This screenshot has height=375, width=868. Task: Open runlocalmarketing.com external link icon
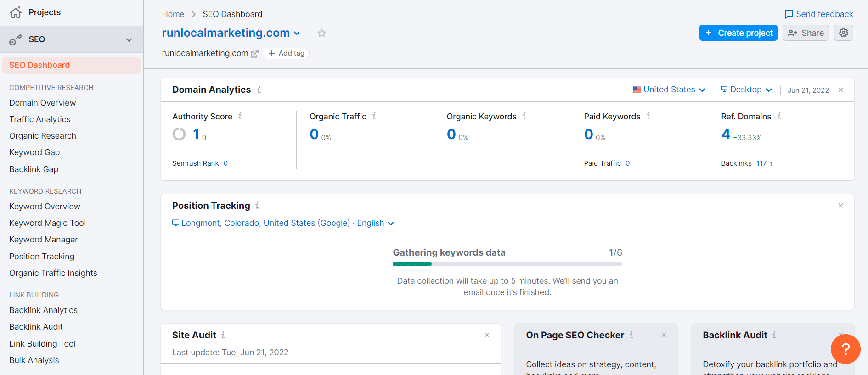[x=255, y=54]
